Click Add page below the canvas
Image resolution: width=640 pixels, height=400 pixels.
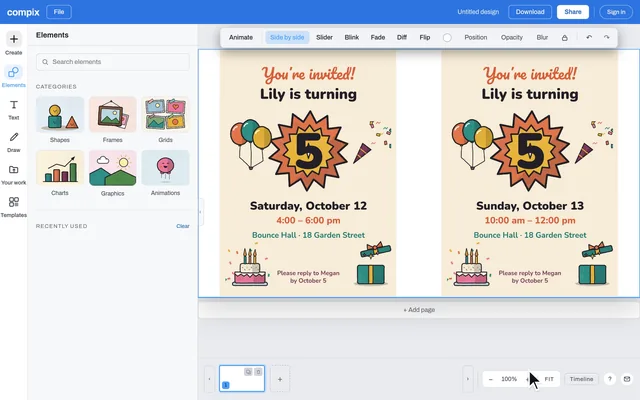(x=419, y=310)
